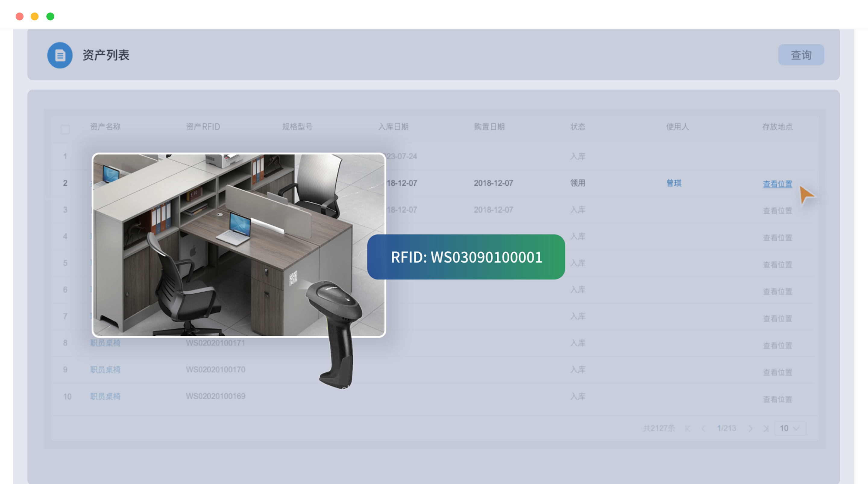This screenshot has width=868, height=484.
Task: Click the blue document icon beside 资产列表
Action: pos(60,55)
